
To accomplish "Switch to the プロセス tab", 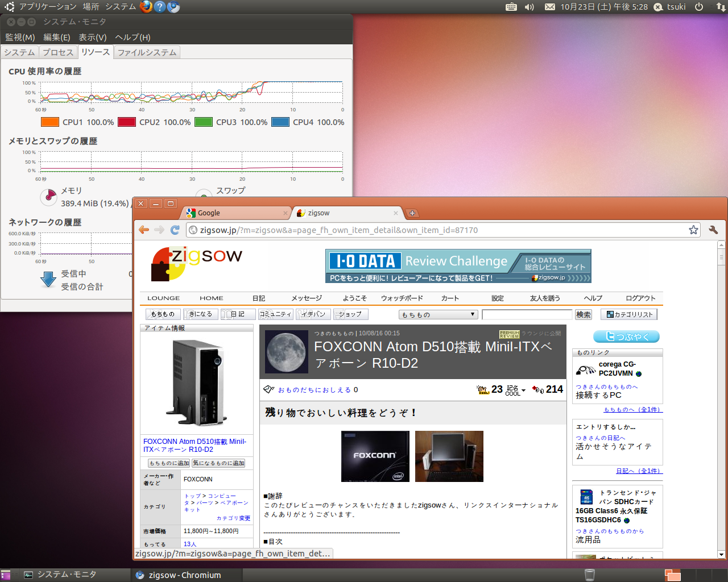I will click(x=57, y=52).
